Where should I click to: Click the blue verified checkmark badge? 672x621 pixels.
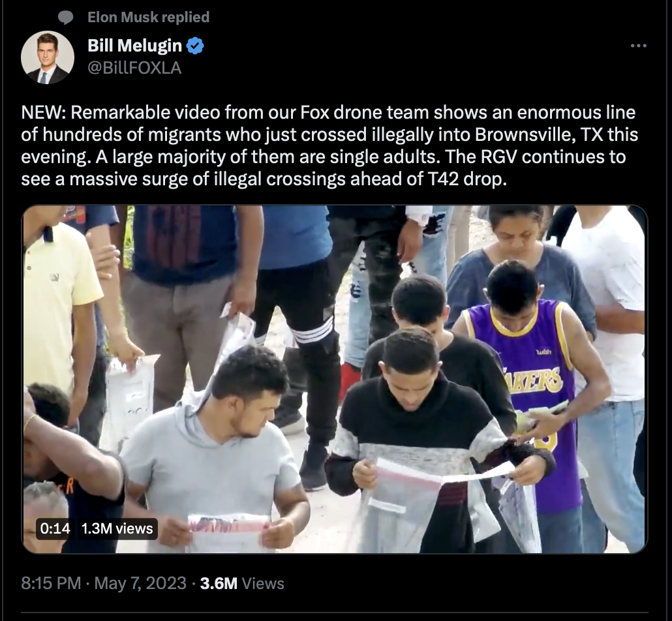pyautogui.click(x=196, y=46)
